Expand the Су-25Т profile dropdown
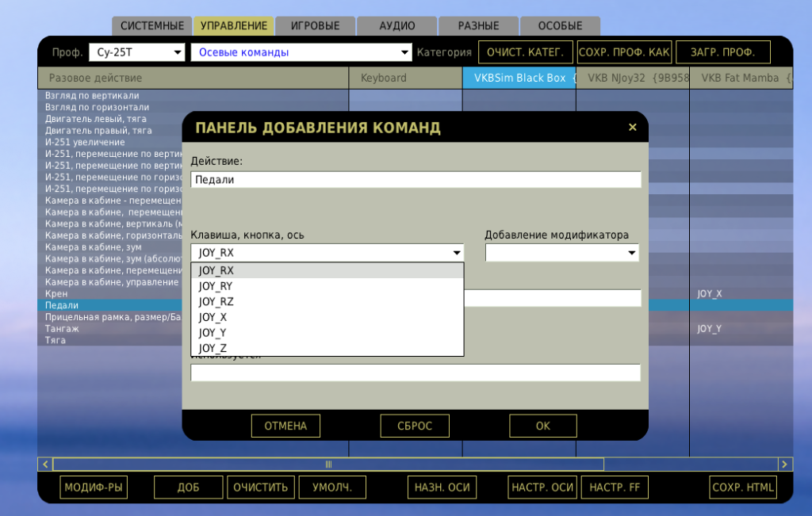This screenshot has width=812, height=516. pyautogui.click(x=136, y=53)
